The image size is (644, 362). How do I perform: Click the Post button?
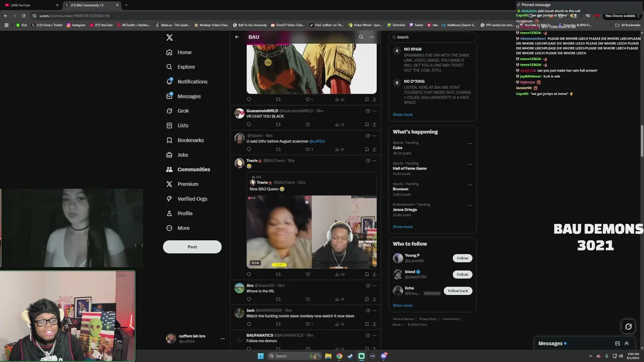coord(192,247)
